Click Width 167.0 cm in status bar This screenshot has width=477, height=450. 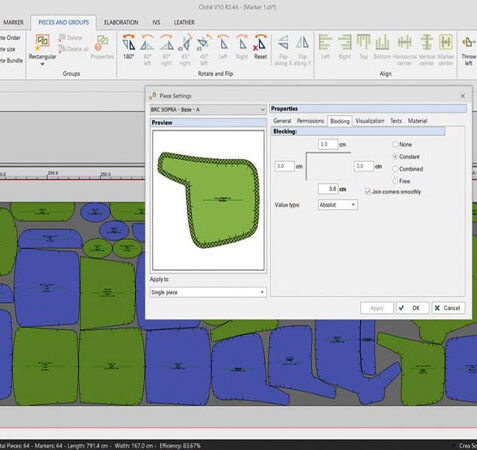click(x=134, y=446)
